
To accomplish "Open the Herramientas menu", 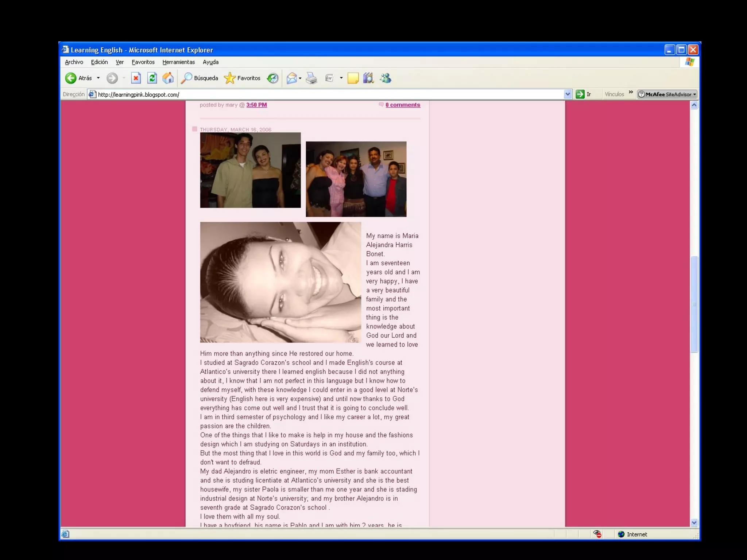I will 178,62.
